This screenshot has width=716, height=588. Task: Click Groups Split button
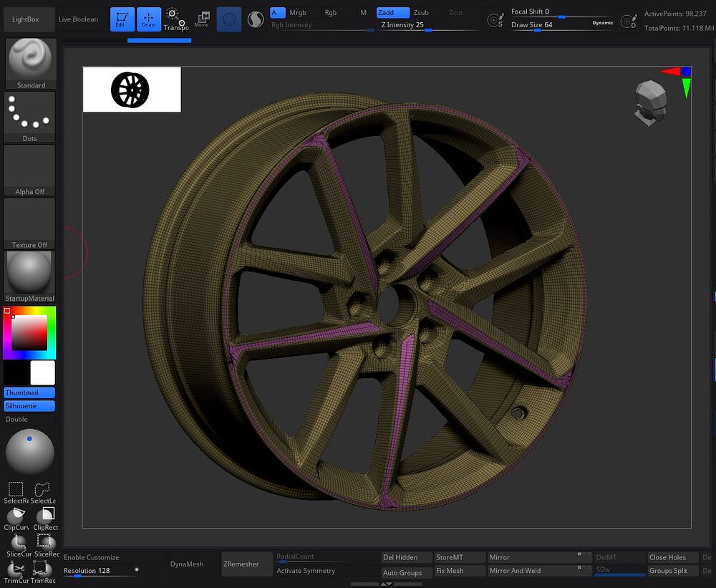pos(673,571)
